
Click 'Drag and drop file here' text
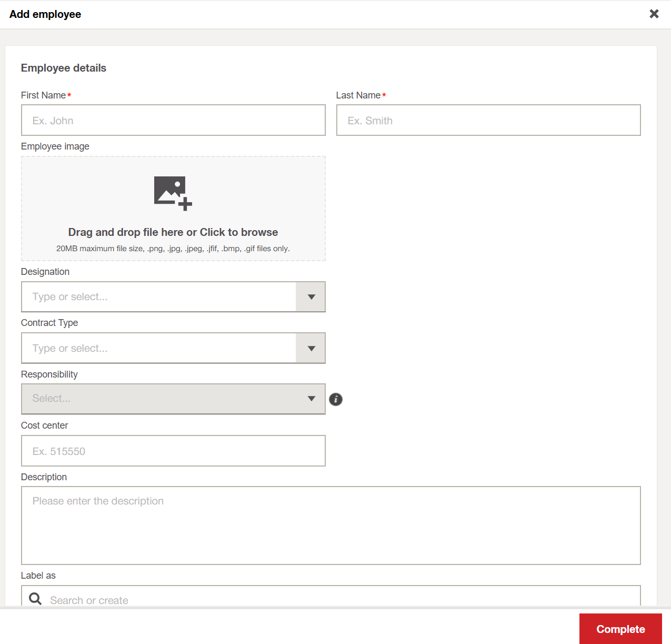pos(173,232)
